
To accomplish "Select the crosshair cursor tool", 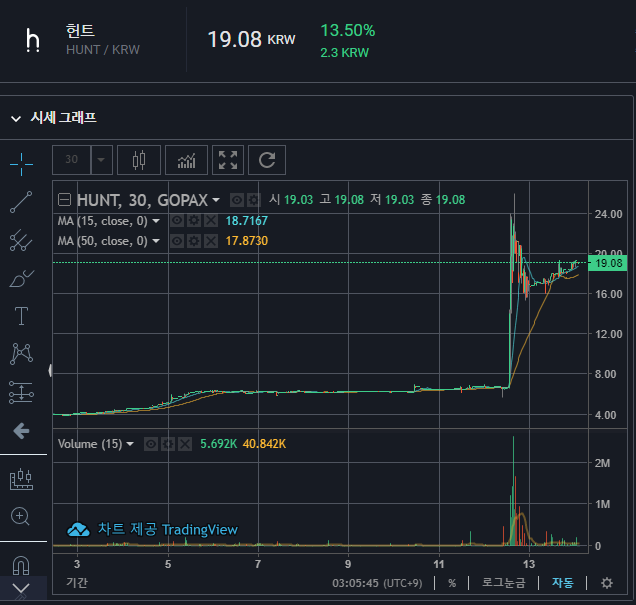I will (21, 164).
